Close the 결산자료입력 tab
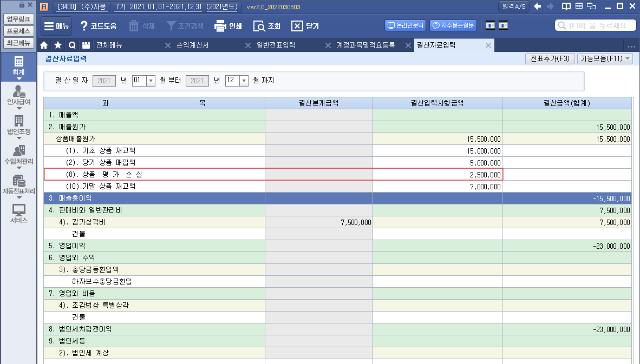640x364 pixels. (488, 45)
